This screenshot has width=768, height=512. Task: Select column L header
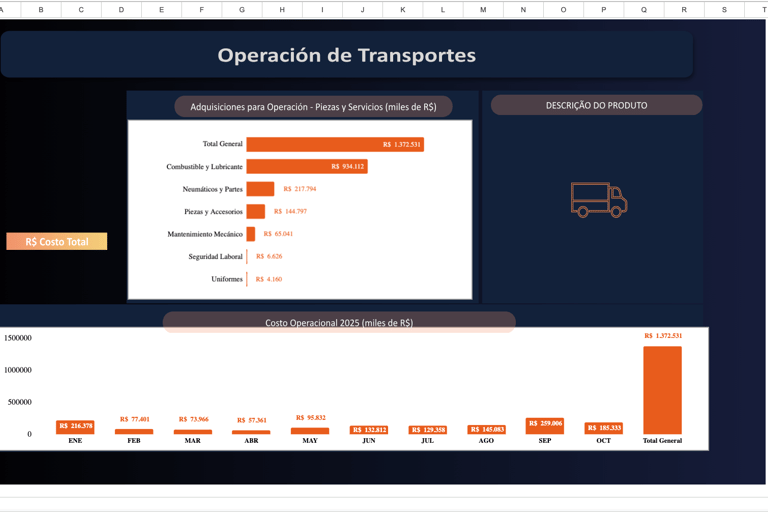[x=443, y=10]
